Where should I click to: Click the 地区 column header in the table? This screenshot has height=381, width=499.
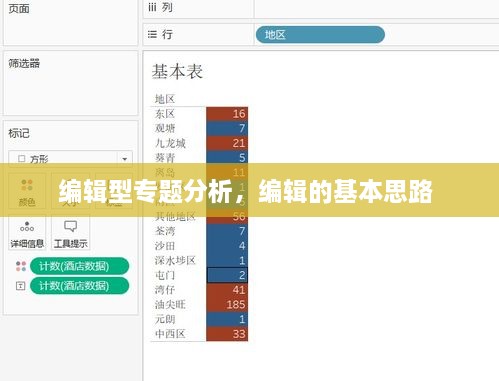(x=165, y=99)
